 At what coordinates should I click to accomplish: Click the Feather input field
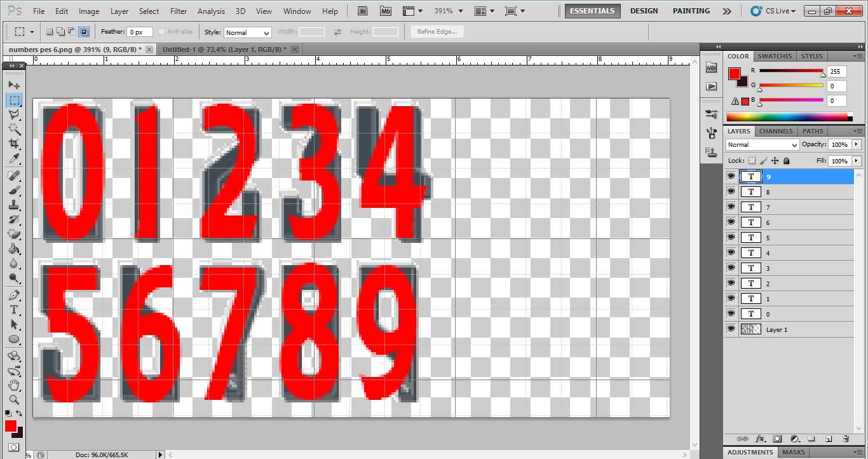pos(140,31)
